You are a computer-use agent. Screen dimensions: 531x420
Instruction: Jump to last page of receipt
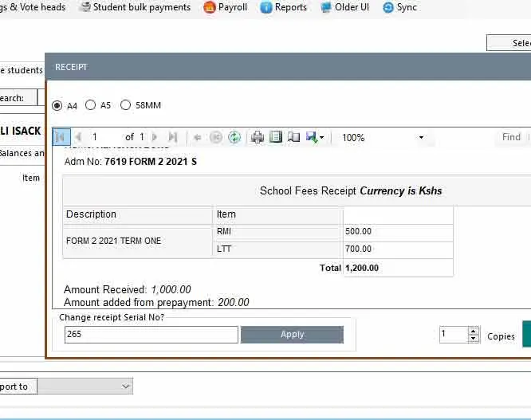click(173, 137)
